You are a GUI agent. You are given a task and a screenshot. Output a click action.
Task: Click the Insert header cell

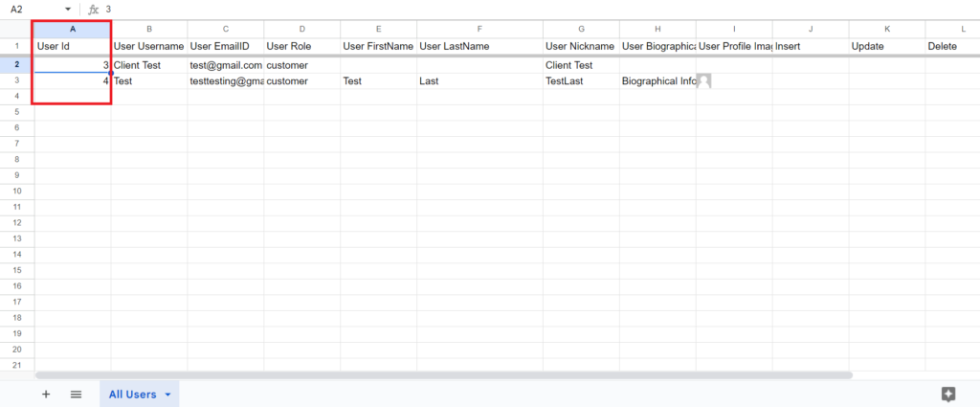[x=811, y=46]
